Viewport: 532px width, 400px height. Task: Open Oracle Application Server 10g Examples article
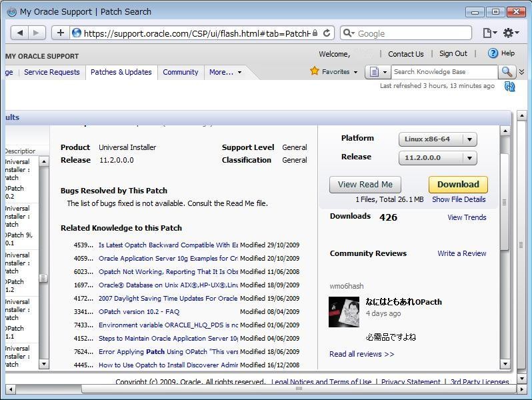coord(168,258)
